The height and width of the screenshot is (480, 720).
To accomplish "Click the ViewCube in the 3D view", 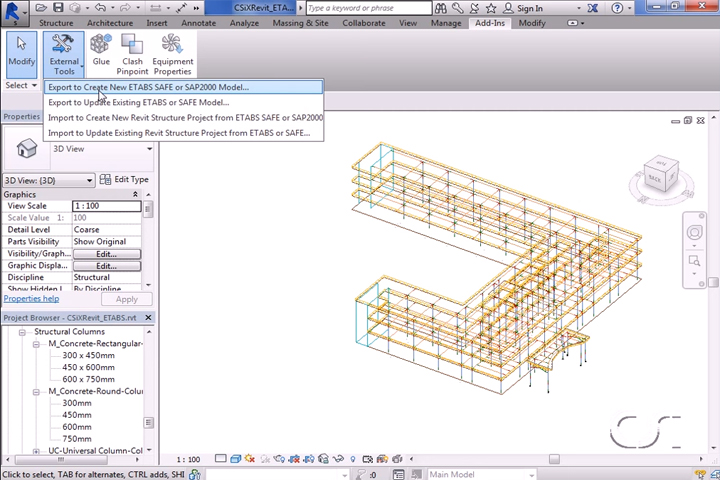I will [x=661, y=174].
